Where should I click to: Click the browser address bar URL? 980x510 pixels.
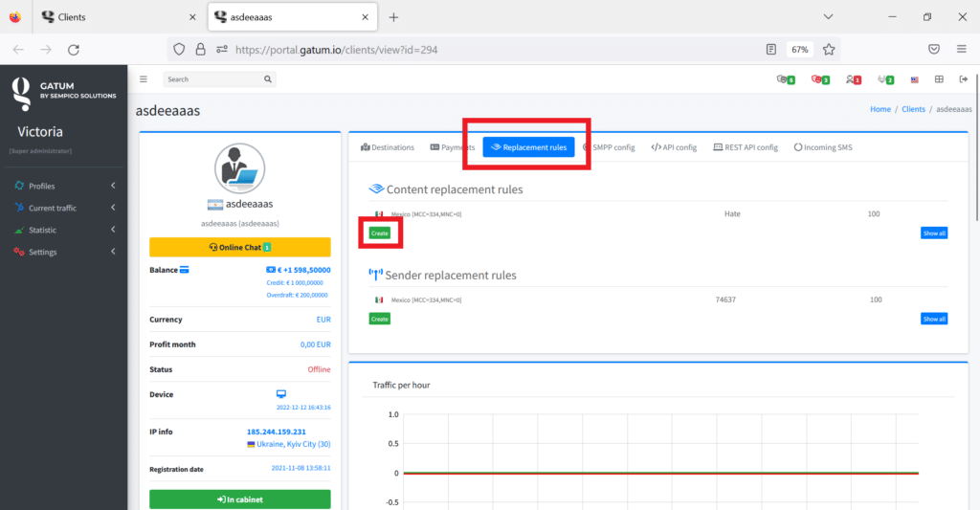pos(336,50)
